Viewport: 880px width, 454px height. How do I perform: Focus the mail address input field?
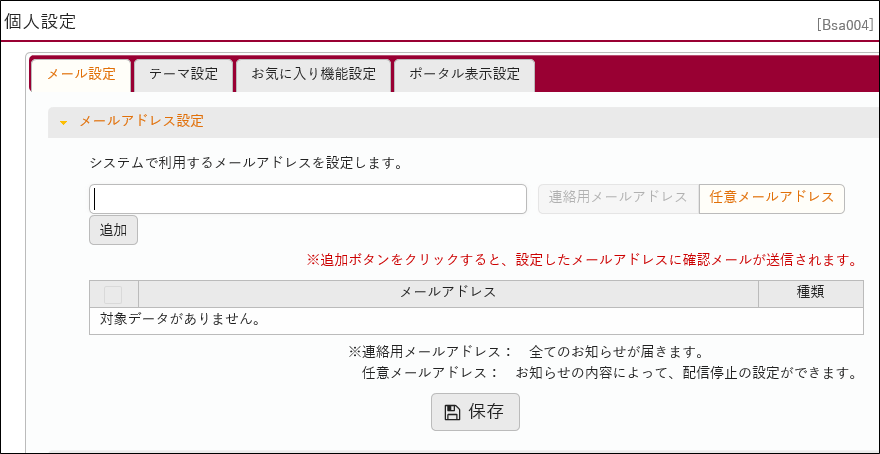(x=308, y=199)
